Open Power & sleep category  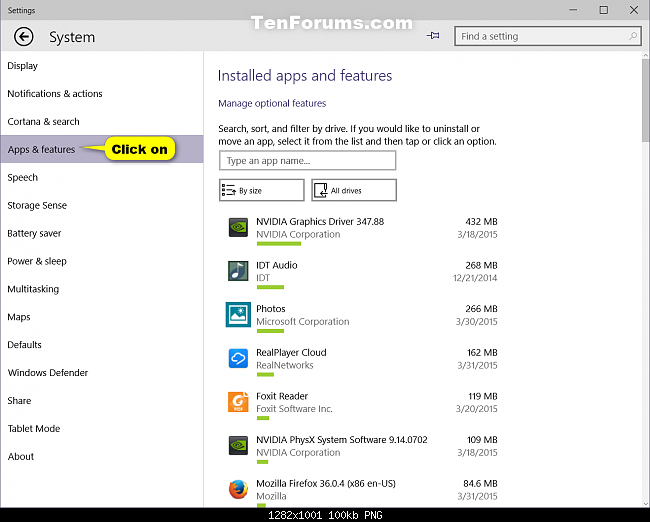pos(102,261)
